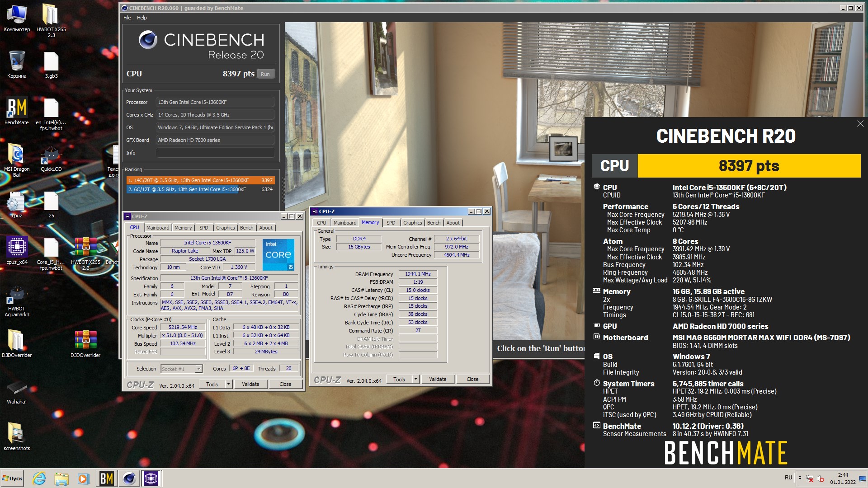Viewport: 868px width, 488px height.
Task: Run the Cinebench CPU test
Action: point(265,74)
